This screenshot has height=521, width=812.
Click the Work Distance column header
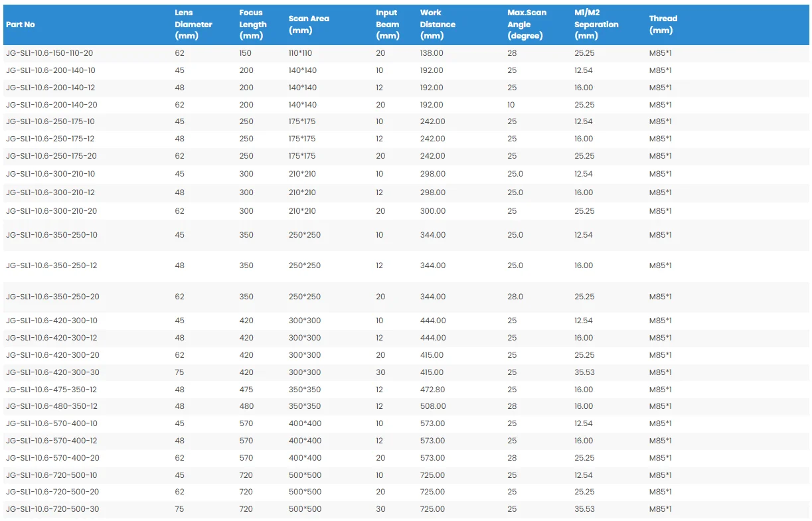(x=438, y=25)
